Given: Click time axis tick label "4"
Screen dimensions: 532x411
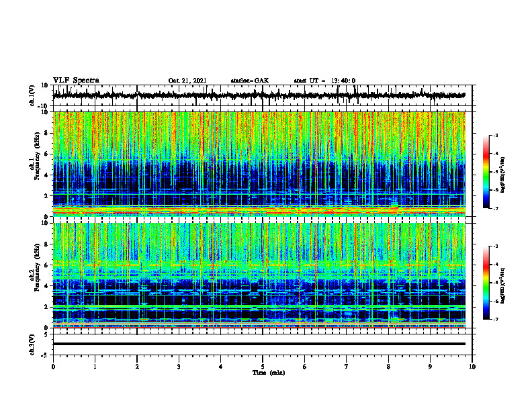Looking at the screenshot, I should coord(220,366).
